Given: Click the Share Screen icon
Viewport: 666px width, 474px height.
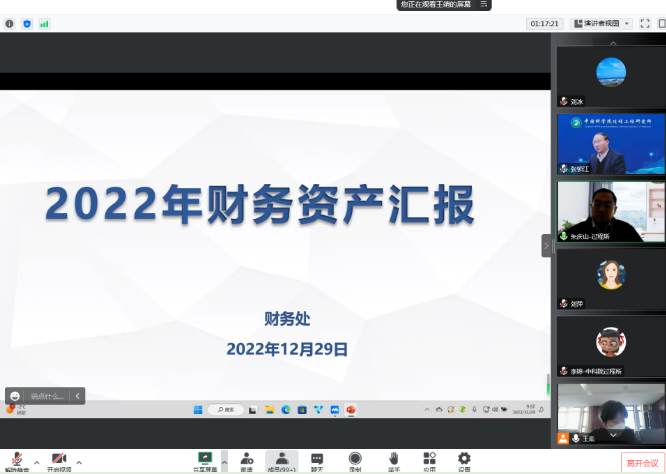Looking at the screenshot, I should click(205, 459).
